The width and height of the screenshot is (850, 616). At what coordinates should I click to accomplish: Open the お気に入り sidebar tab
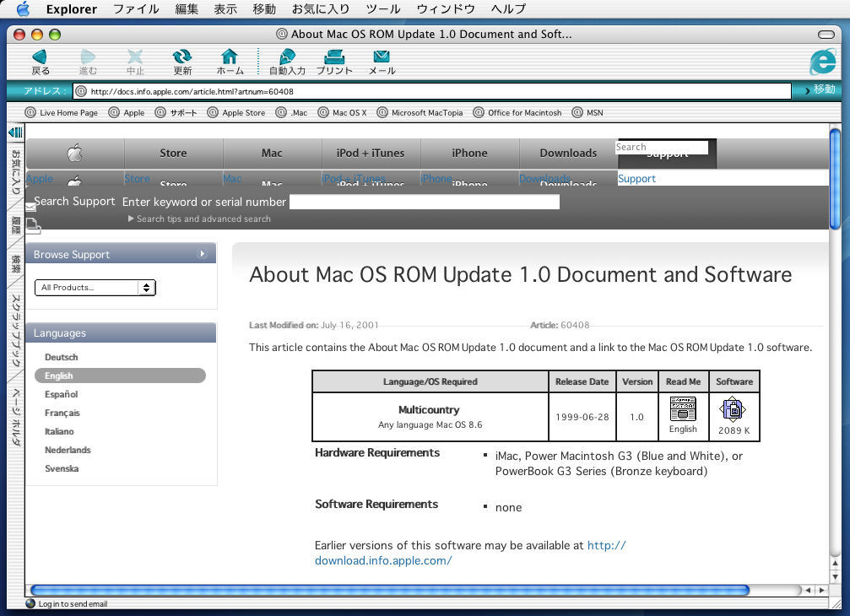[x=16, y=172]
